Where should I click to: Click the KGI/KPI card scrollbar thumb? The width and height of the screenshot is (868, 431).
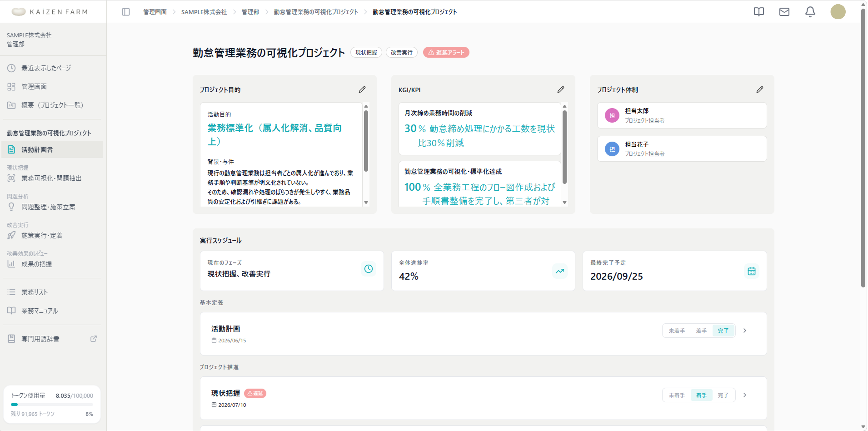pos(564,147)
